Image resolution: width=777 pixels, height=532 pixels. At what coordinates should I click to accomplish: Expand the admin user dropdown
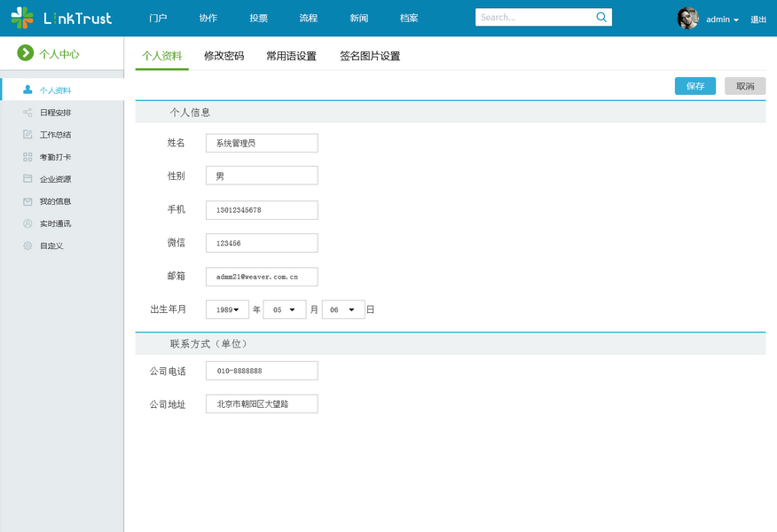point(723,20)
